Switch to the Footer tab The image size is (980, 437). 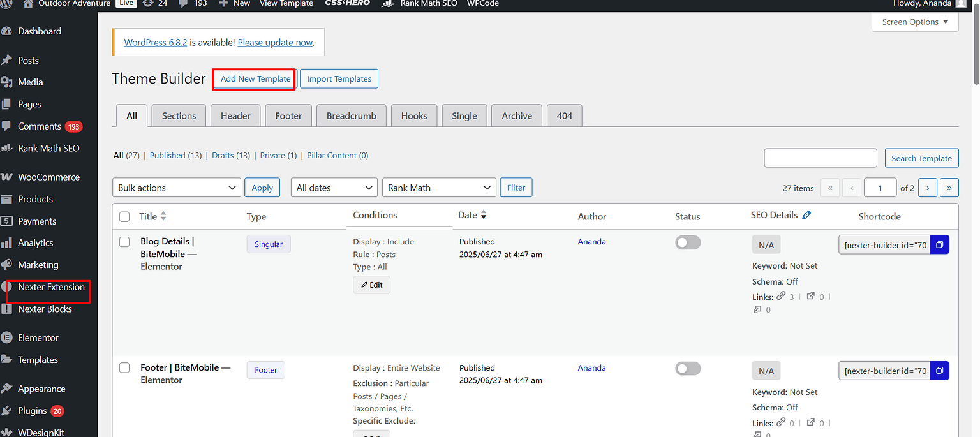tap(288, 115)
